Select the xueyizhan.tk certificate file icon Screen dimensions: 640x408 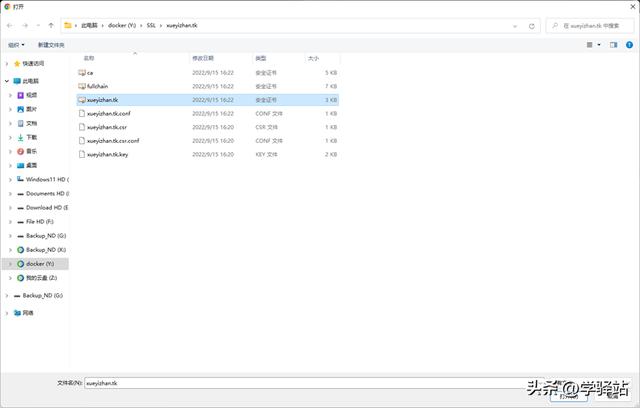coord(82,100)
